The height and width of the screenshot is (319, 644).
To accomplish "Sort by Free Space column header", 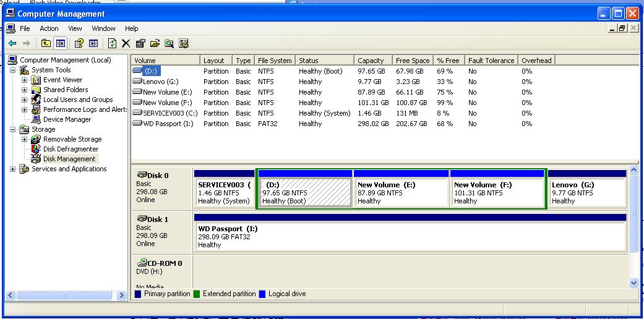I will (x=413, y=61).
